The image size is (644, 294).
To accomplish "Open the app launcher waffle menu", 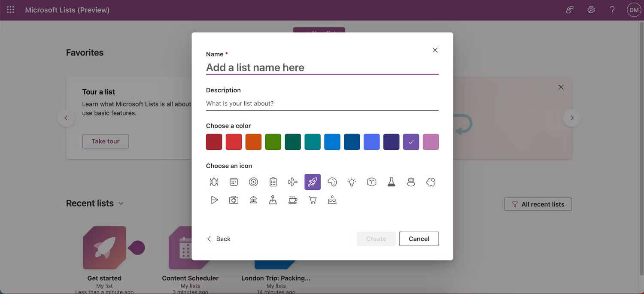I will tap(10, 9).
